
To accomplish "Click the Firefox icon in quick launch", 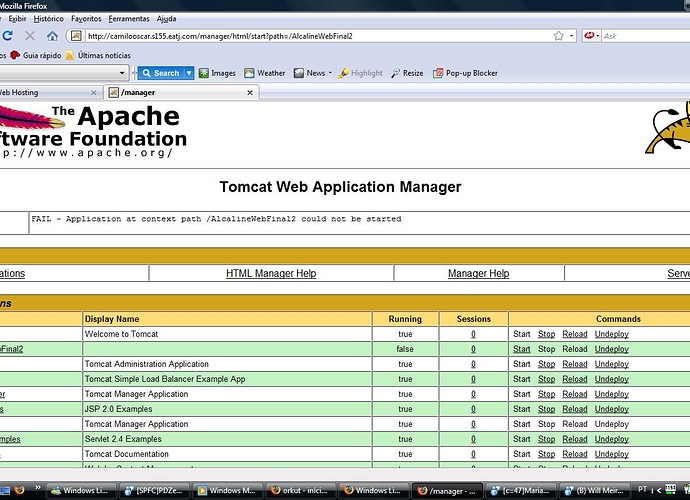I will 19,490.
